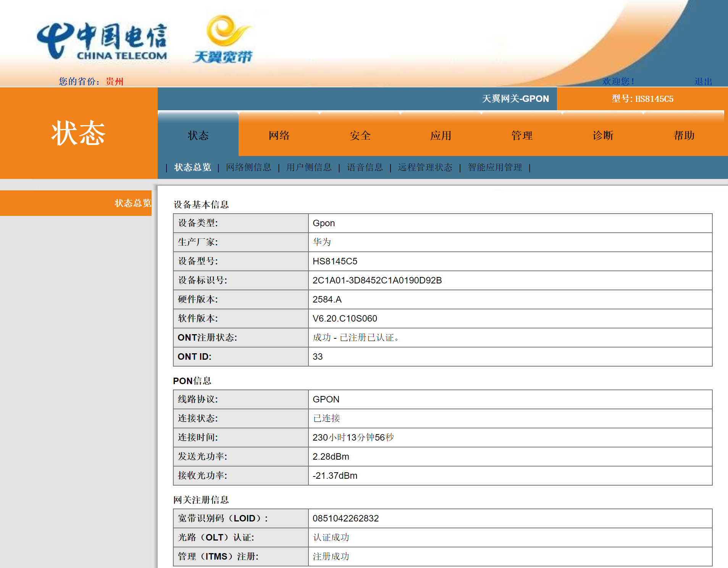The image size is (728, 568).
Task: Open 用户侧信息 user-side info page
Action: tap(308, 167)
